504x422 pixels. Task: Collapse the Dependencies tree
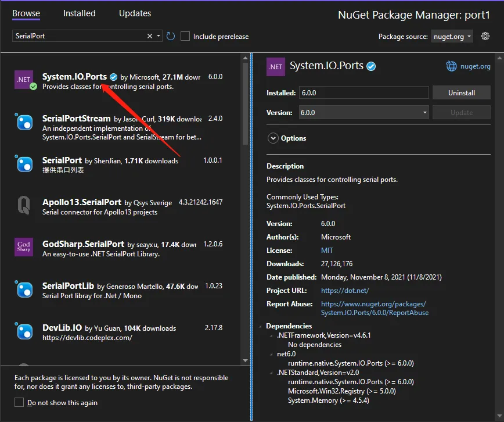click(x=260, y=327)
